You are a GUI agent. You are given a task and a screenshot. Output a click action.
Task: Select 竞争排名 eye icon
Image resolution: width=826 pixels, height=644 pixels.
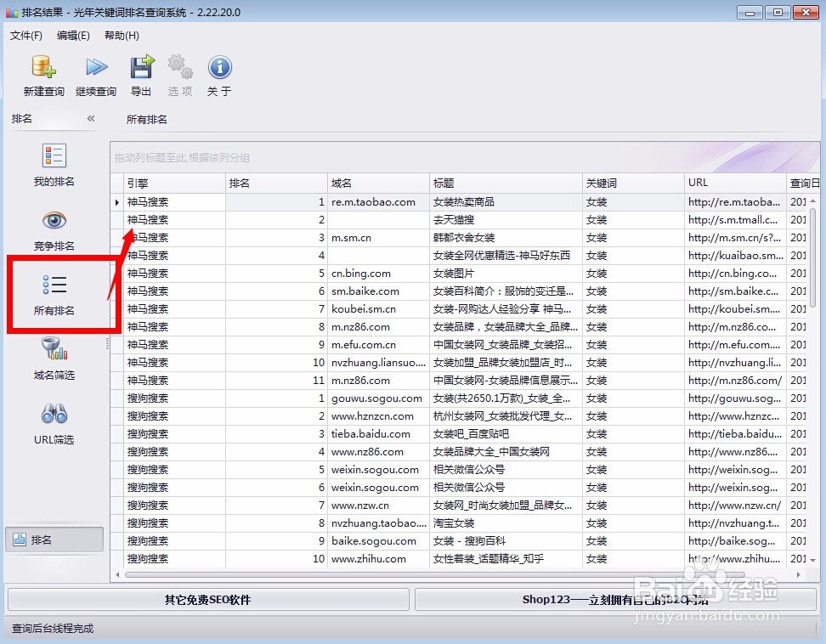click(x=54, y=221)
